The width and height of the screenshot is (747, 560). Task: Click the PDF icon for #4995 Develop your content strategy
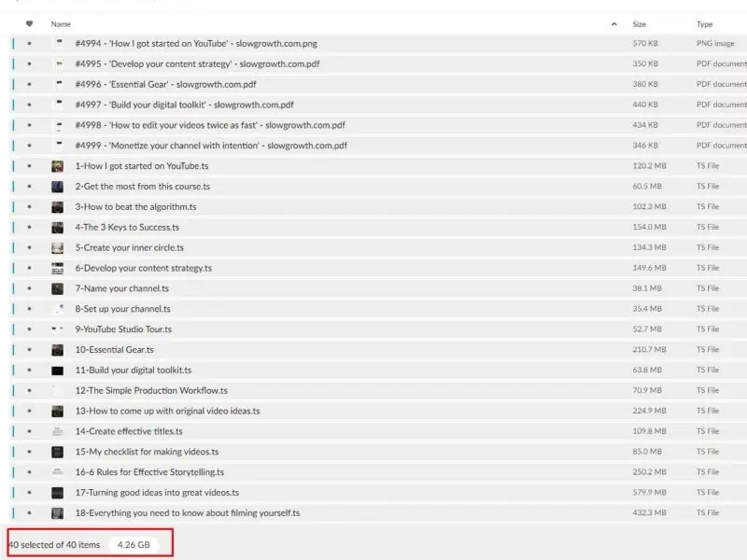pyautogui.click(x=59, y=63)
